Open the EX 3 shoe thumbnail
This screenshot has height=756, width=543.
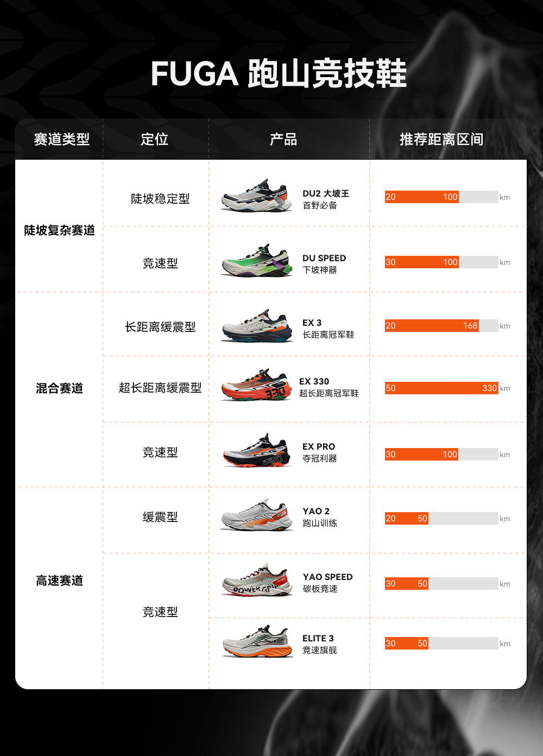(257, 326)
